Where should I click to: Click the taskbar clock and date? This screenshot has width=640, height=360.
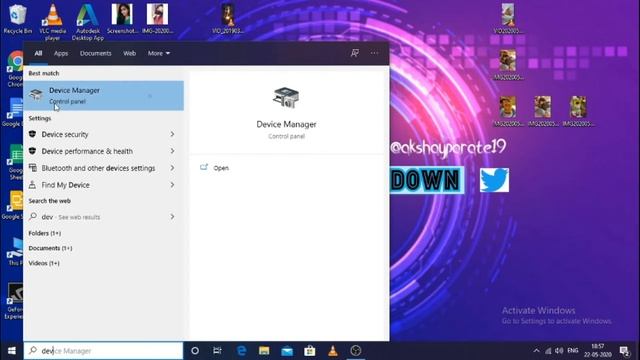pyautogui.click(x=597, y=351)
